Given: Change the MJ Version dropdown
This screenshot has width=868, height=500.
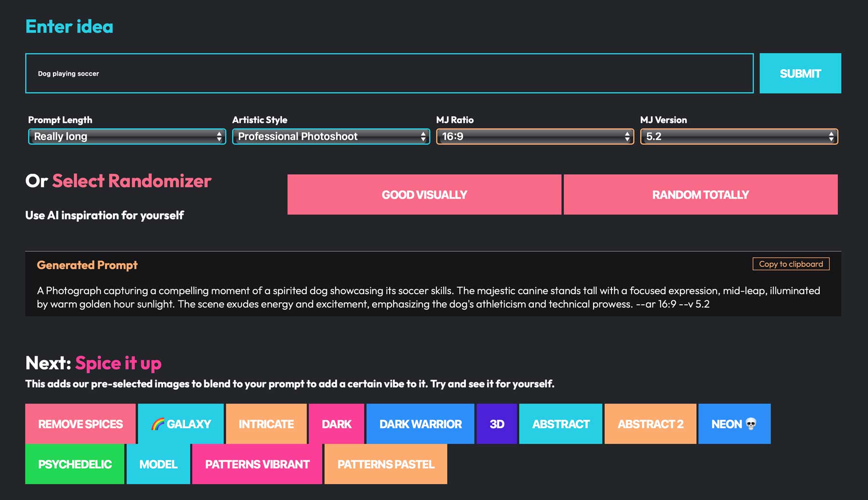Looking at the screenshot, I should 739,136.
